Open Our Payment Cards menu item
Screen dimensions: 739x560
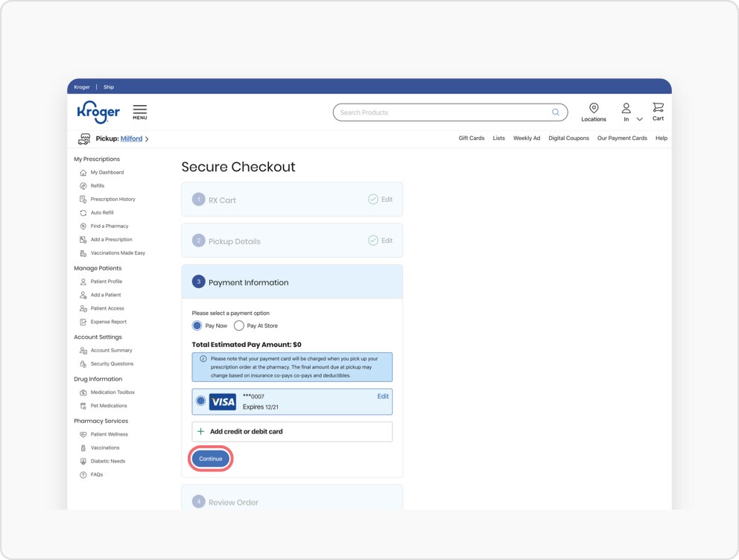[622, 138]
